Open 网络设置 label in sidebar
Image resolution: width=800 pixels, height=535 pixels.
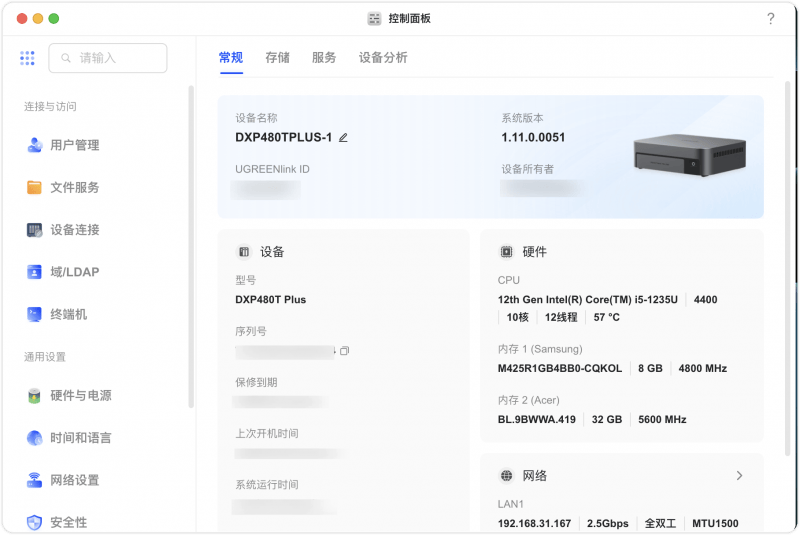75,480
